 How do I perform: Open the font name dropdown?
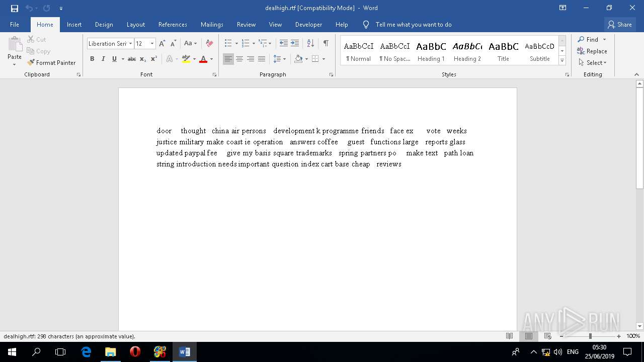pos(130,44)
